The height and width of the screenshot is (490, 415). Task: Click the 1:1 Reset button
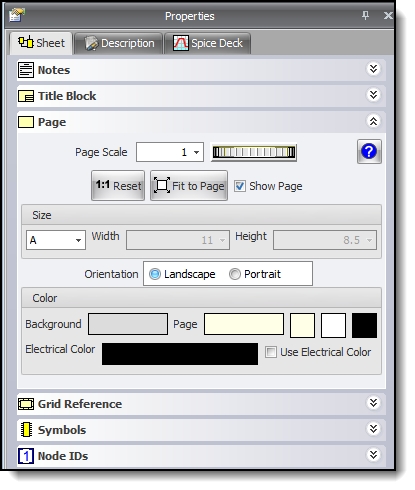point(118,185)
